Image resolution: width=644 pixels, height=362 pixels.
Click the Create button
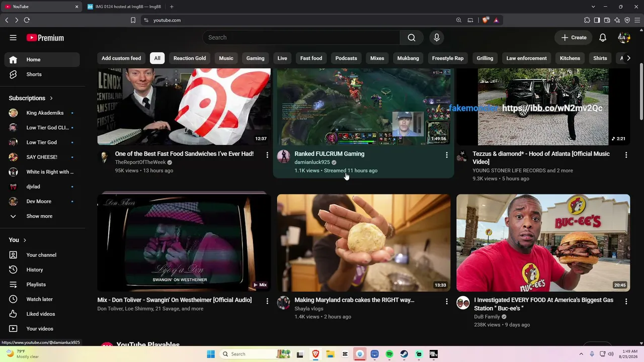click(x=574, y=38)
